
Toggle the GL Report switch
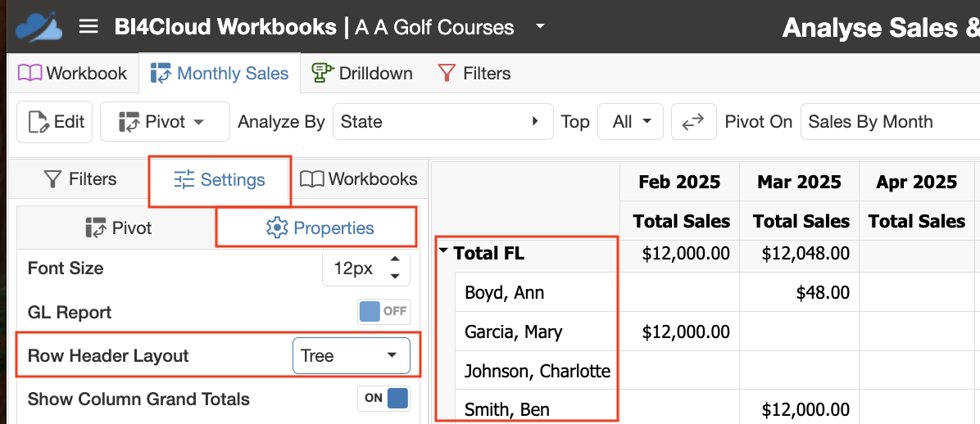coord(383,311)
